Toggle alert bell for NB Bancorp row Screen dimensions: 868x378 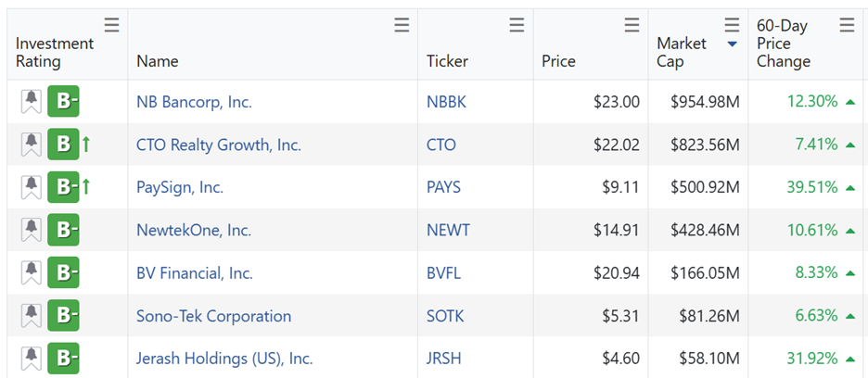pos(32,101)
